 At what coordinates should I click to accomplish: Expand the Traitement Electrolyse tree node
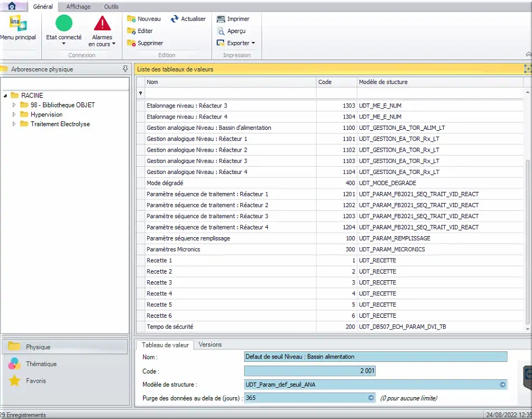14,124
